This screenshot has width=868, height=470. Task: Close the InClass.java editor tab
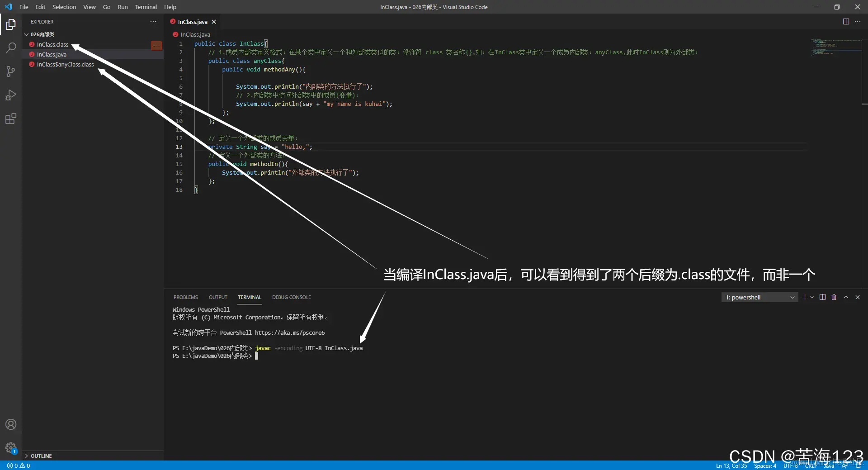coord(214,22)
